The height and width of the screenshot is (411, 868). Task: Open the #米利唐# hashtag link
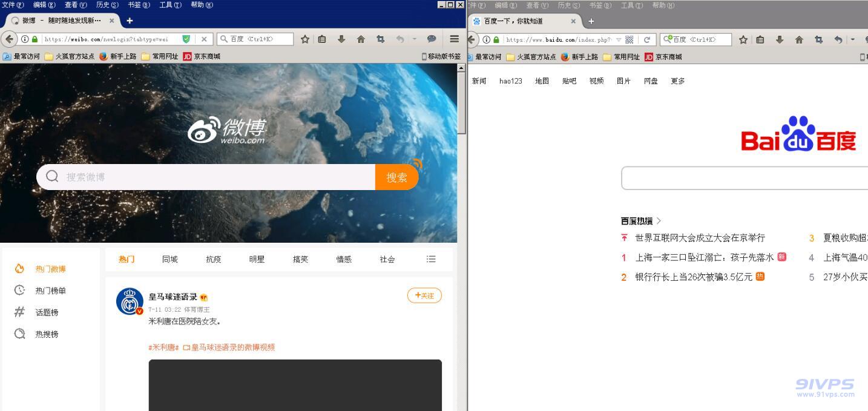pos(163,347)
